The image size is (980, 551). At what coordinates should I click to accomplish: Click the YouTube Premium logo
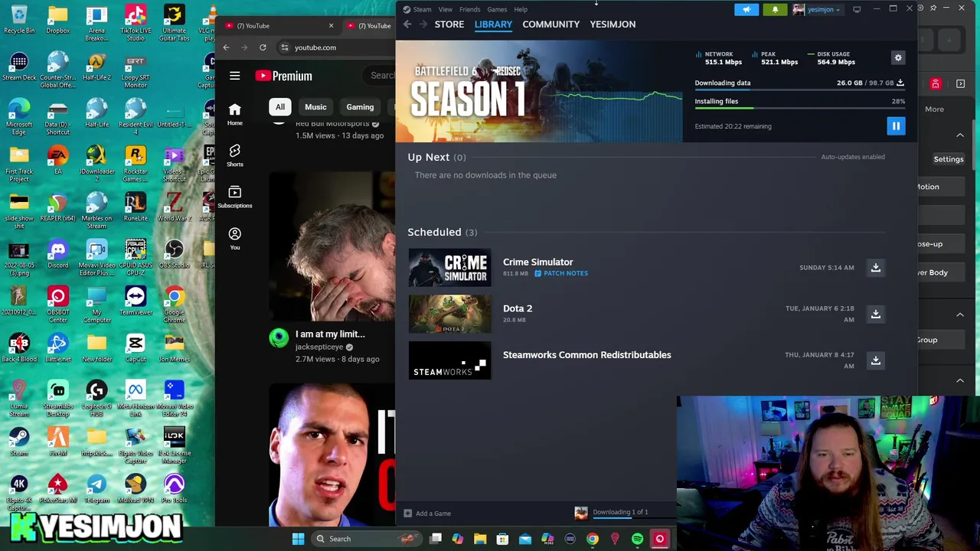[283, 76]
